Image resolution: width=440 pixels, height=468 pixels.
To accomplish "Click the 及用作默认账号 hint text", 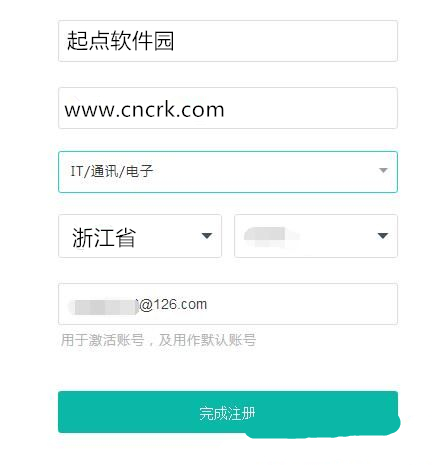I will point(207,340).
